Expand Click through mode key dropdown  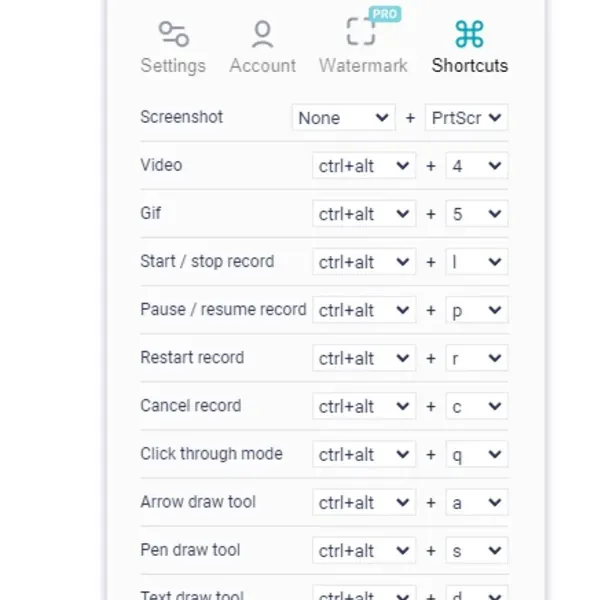(x=476, y=454)
